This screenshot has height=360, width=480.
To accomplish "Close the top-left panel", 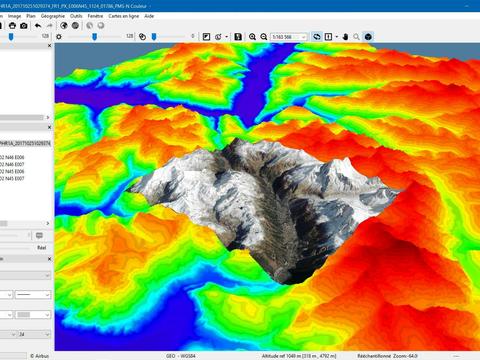I will click(50, 45).
